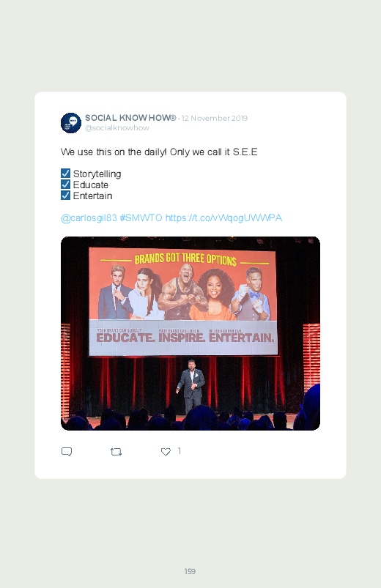Click the 12 November 2019 timestamp
381x588 pixels.
coord(215,118)
